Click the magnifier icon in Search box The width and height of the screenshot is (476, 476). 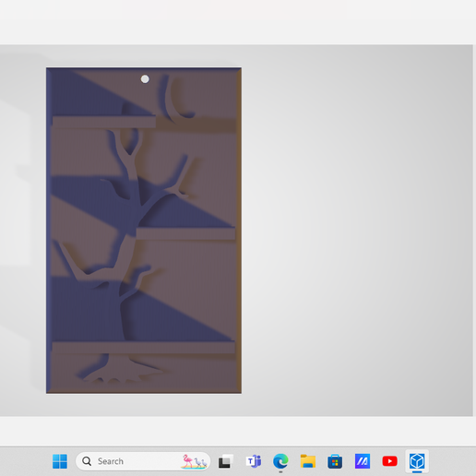(x=87, y=461)
